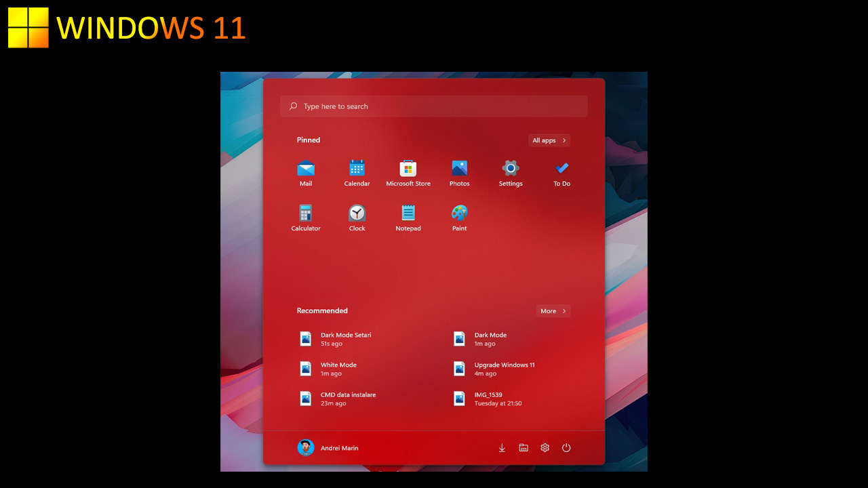Click the Power button icon
This screenshot has width=868, height=488.
click(x=566, y=448)
